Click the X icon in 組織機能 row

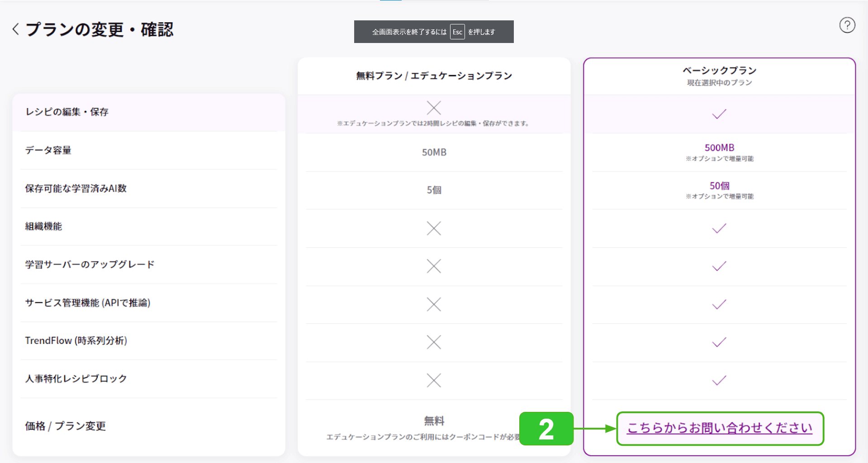point(434,228)
